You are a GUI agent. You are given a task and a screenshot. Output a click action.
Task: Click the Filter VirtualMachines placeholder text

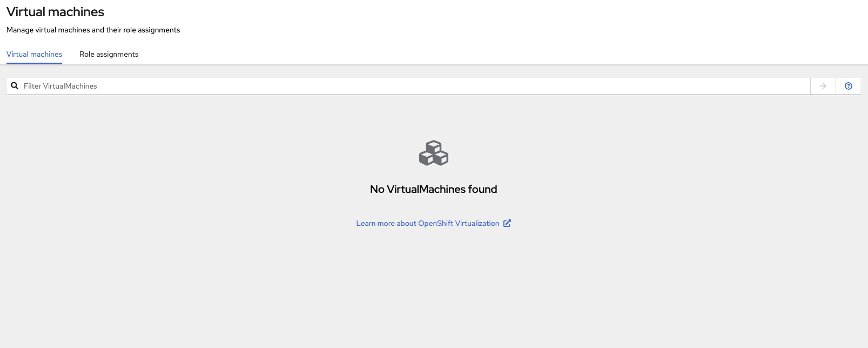click(x=60, y=86)
